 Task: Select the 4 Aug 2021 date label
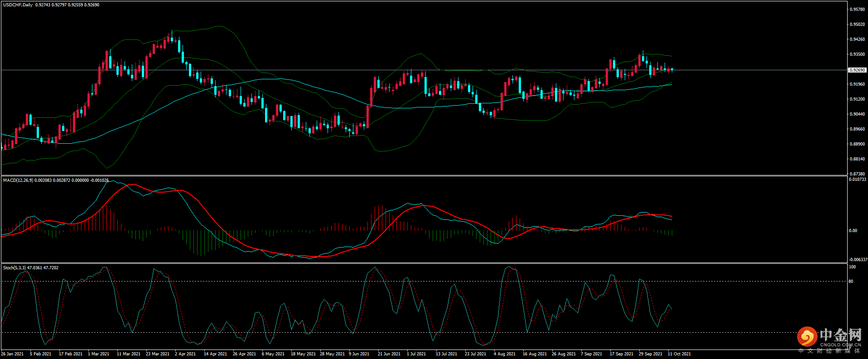click(x=504, y=354)
